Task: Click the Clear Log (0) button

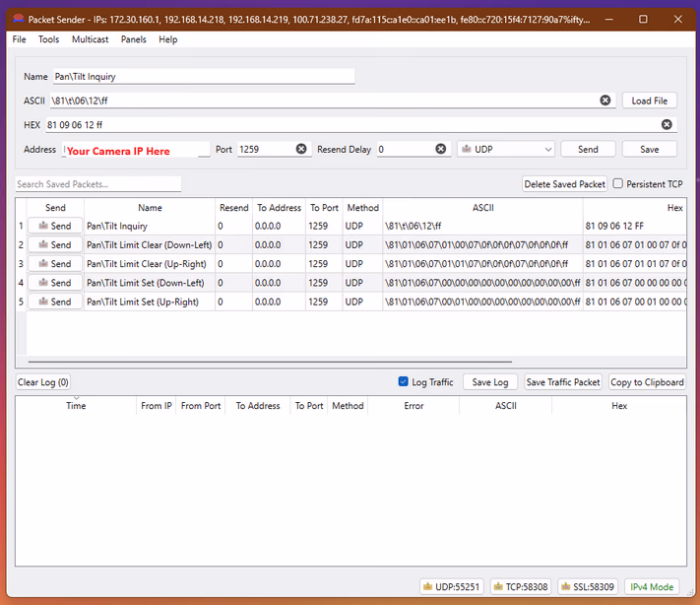Action: coord(43,382)
